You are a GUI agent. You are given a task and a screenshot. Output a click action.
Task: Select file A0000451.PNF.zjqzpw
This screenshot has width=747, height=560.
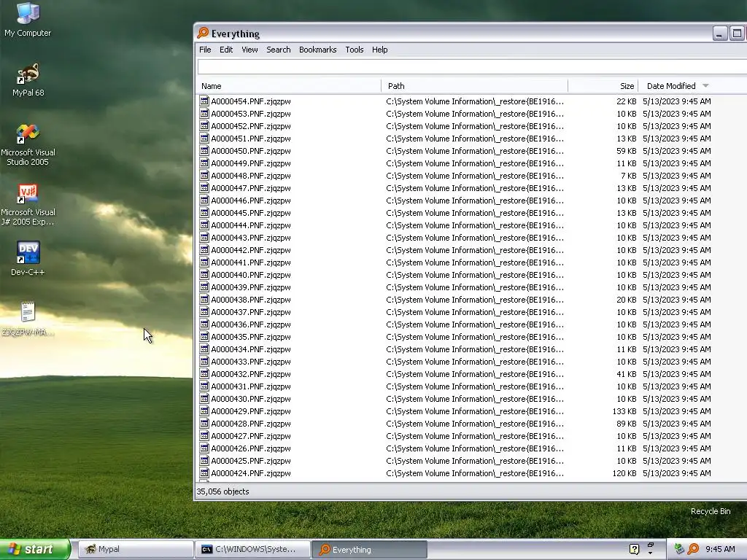click(251, 138)
